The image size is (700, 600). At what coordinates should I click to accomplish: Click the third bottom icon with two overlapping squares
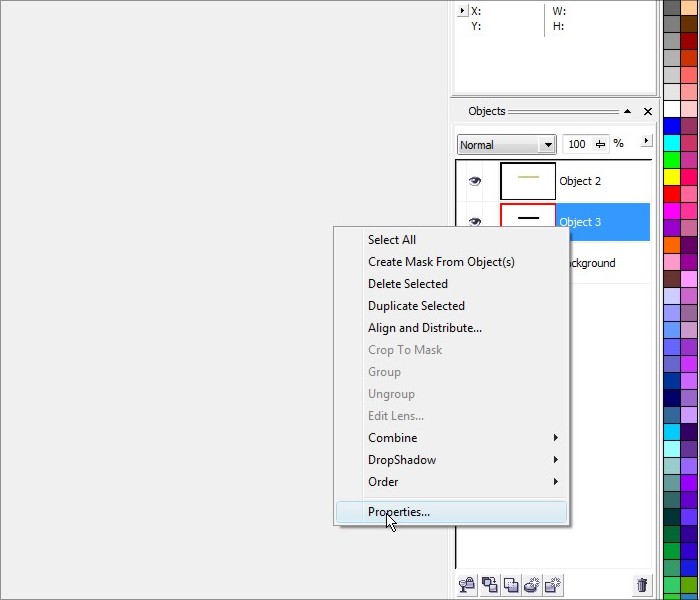(511, 585)
